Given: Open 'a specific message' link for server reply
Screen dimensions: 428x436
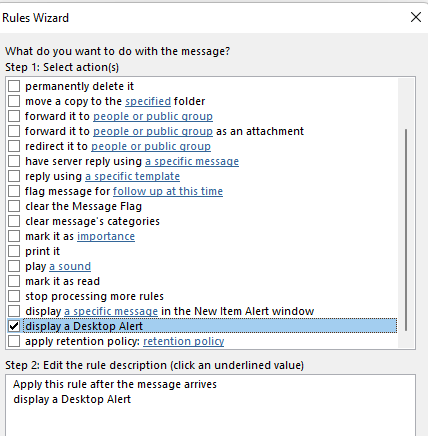Looking at the screenshot, I should point(192,161).
